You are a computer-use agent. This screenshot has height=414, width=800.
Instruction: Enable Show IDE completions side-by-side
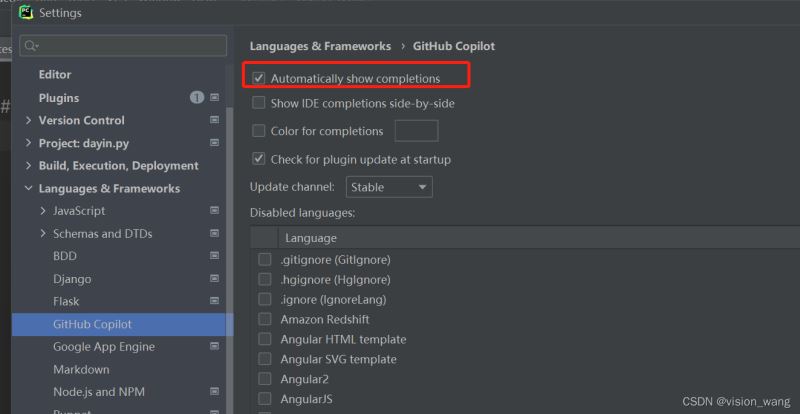[x=259, y=103]
